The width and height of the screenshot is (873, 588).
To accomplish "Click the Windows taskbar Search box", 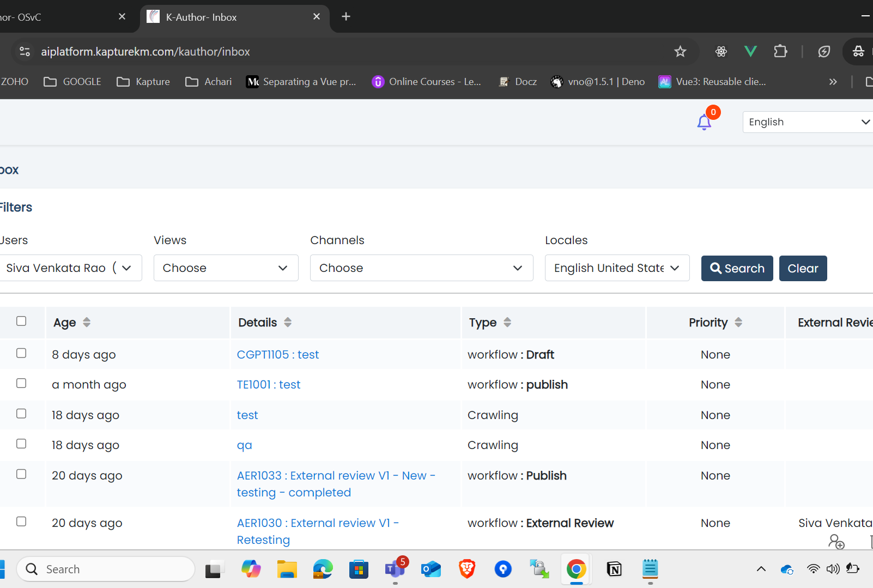I will 106,569.
